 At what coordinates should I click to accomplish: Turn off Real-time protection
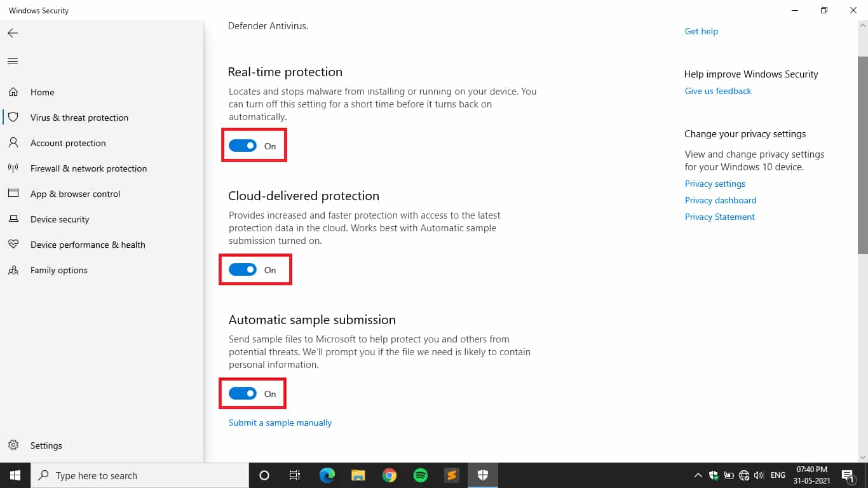pyautogui.click(x=243, y=146)
